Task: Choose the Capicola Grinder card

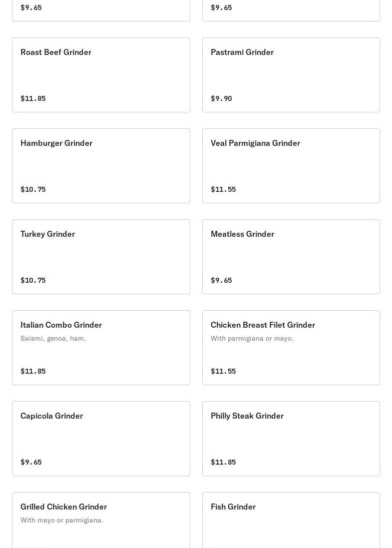Action: point(101,439)
